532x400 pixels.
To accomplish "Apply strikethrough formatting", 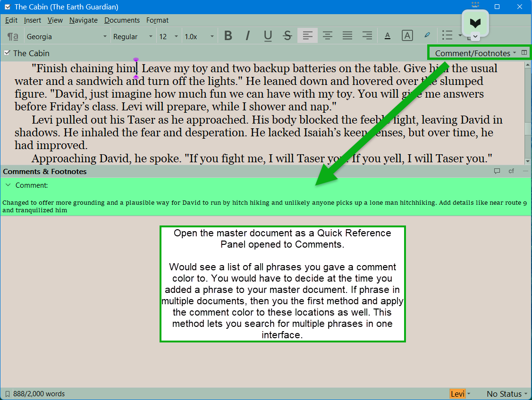I will (287, 36).
